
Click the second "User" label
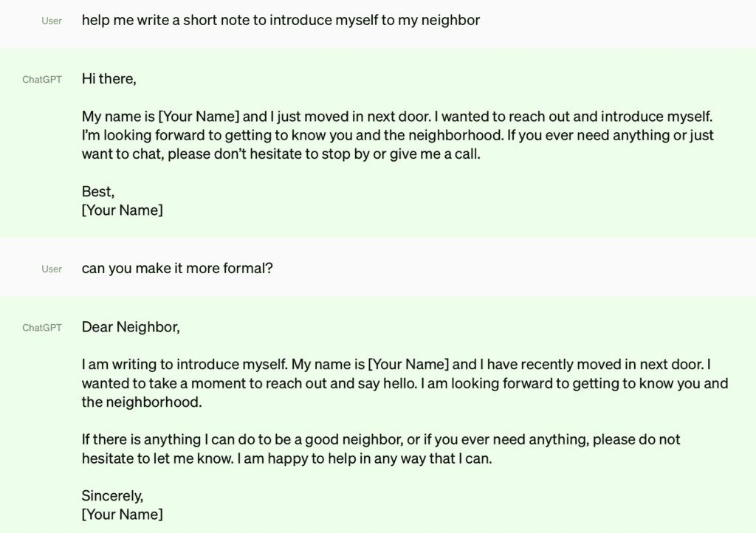(51, 269)
